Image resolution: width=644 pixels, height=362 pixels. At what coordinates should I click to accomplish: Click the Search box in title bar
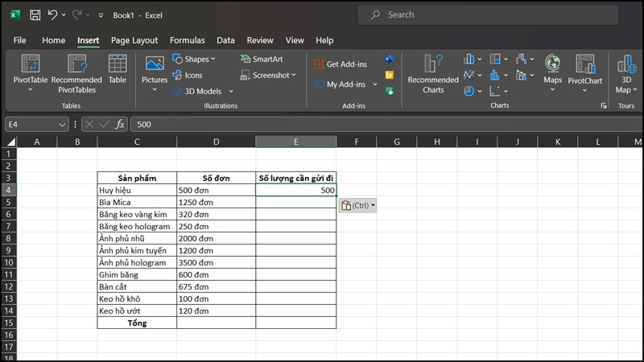coord(488,14)
